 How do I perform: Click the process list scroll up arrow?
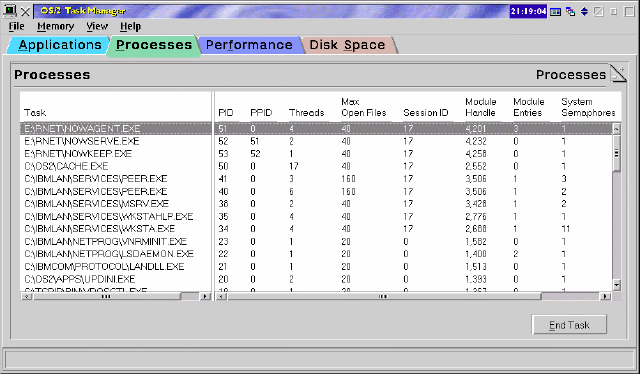pos(617,129)
